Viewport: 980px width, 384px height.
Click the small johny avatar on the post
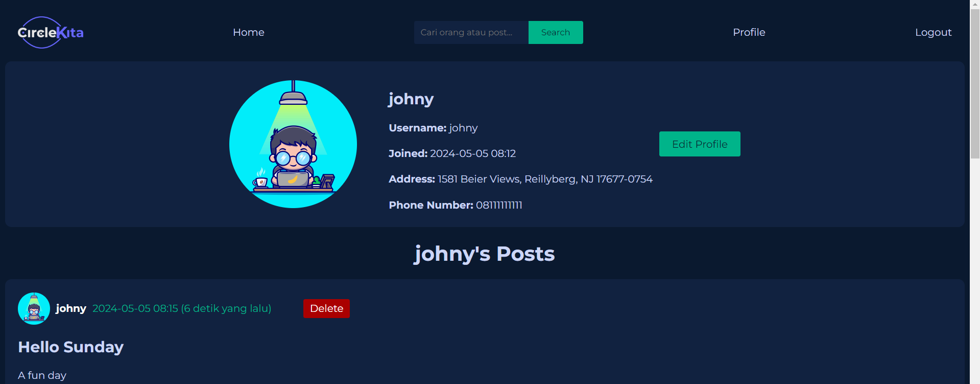[x=34, y=308]
